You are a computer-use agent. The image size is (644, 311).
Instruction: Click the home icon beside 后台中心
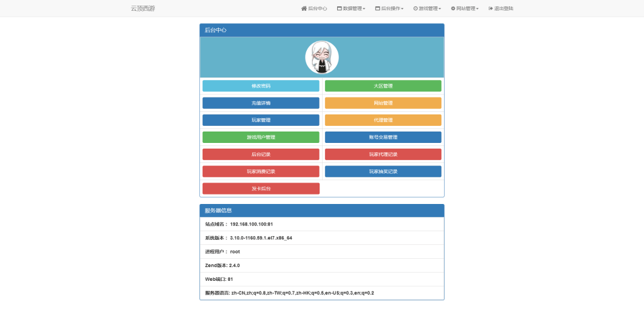[304, 9]
